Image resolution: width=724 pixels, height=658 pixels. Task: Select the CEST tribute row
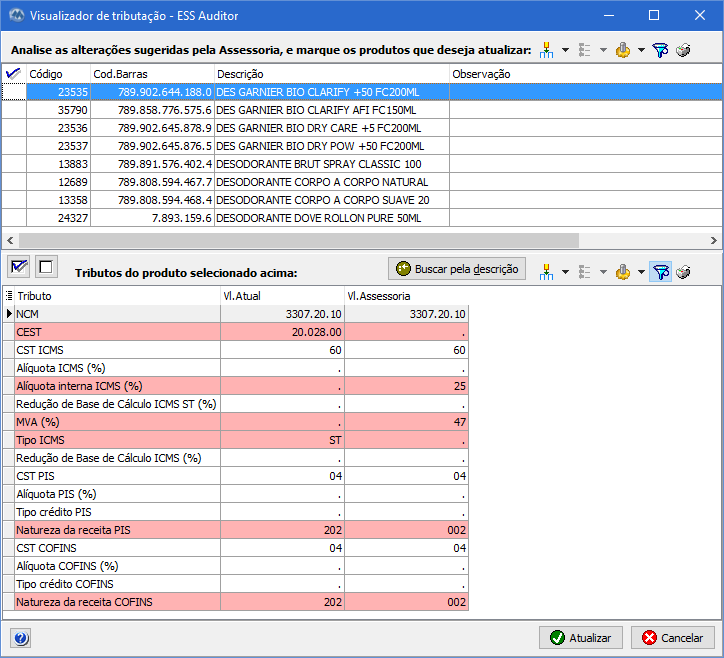click(236, 332)
